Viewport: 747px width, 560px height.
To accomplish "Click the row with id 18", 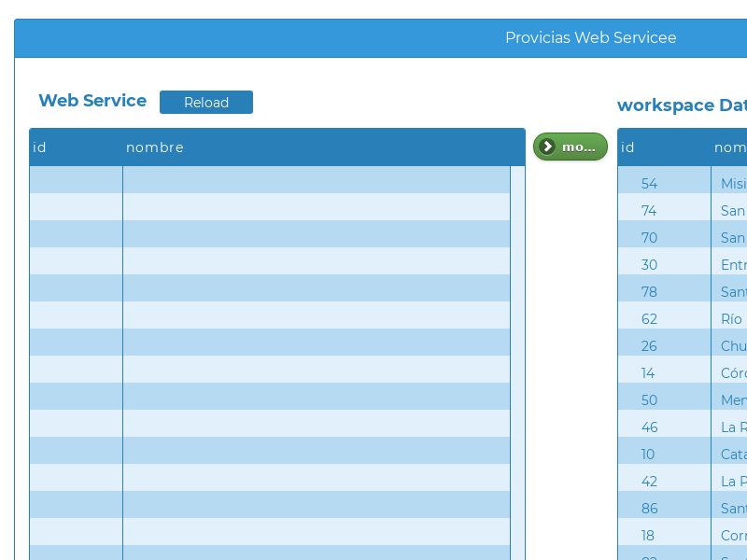I will pyautogui.click(x=682, y=536).
